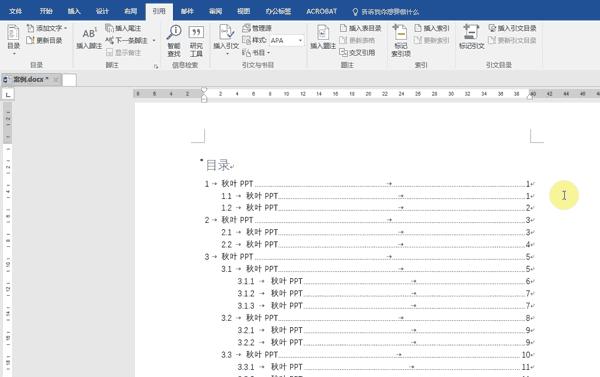This screenshot has width=600, height=377.
Task: Follow TOC entry 3 秋叶 PPT
Action: pos(369,257)
